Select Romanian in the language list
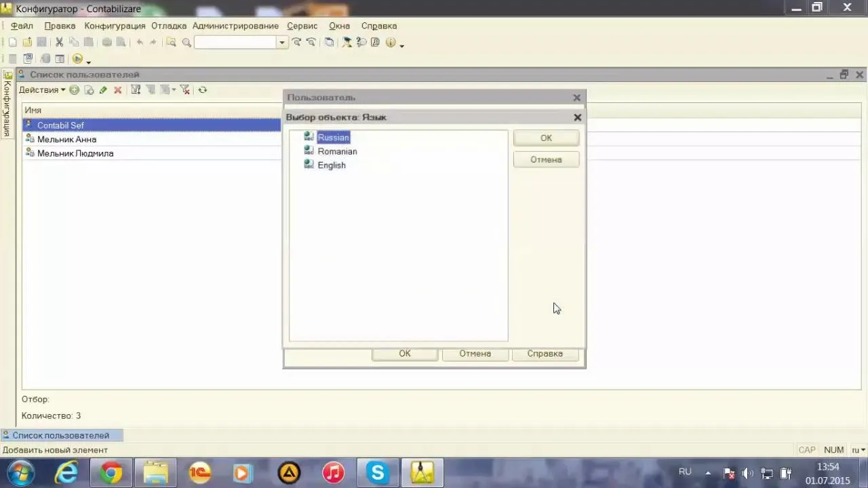This screenshot has width=868, height=488. 337,152
